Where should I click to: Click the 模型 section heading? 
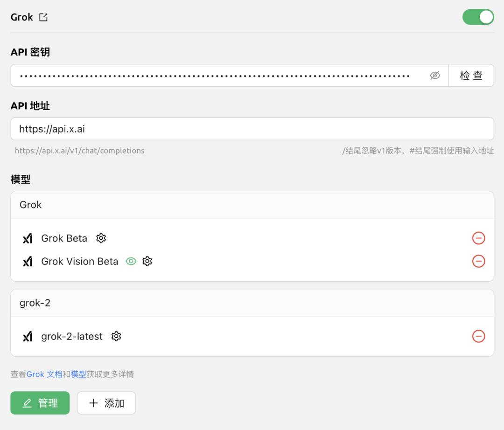pyautogui.click(x=21, y=179)
